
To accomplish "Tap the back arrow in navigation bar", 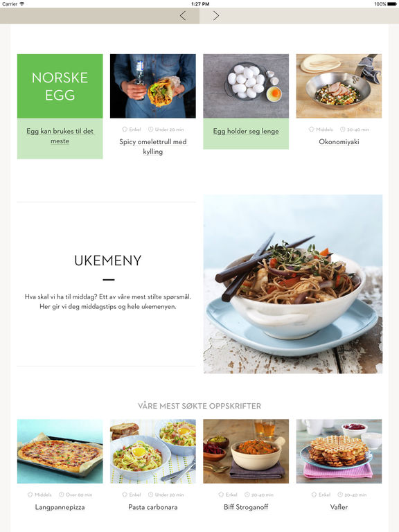I will 183,16.
